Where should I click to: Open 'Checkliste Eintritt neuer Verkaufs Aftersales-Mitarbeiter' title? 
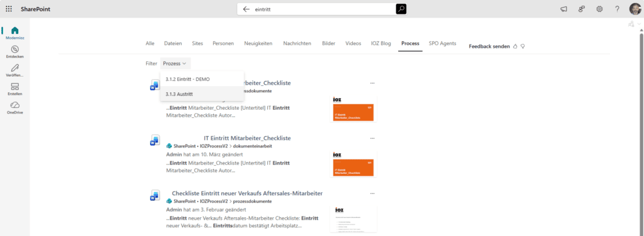(247, 193)
